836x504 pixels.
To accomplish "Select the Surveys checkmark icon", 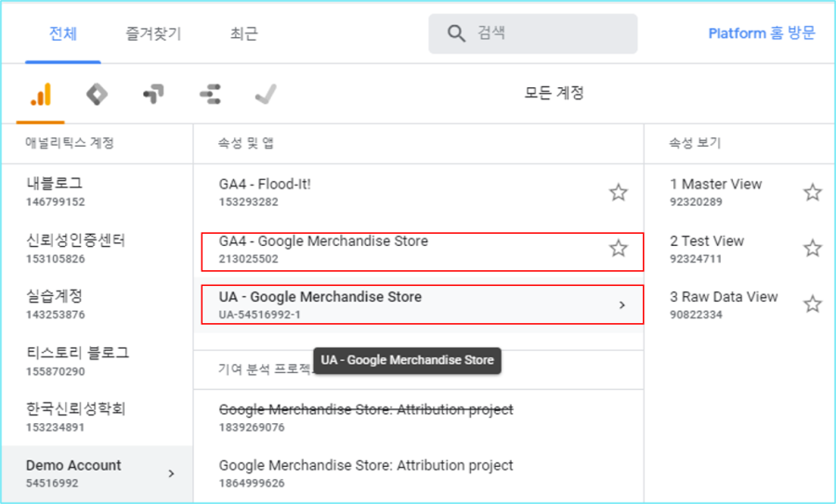I will coord(266,95).
